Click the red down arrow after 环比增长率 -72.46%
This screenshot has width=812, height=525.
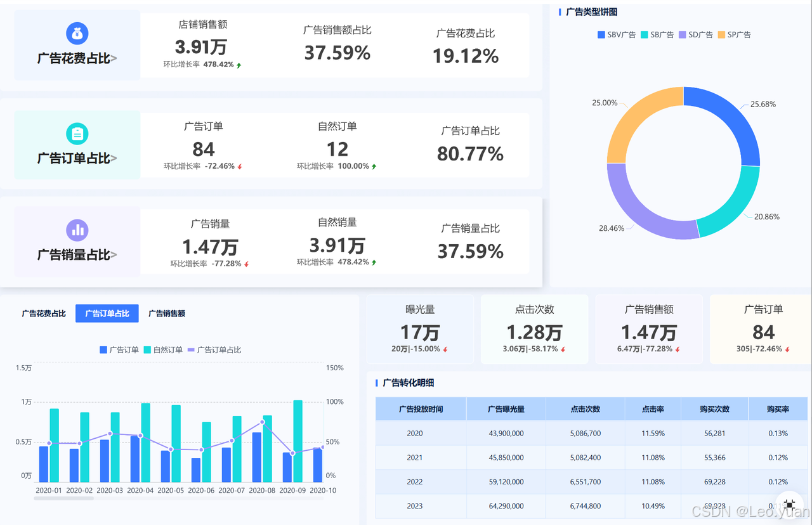click(240, 167)
